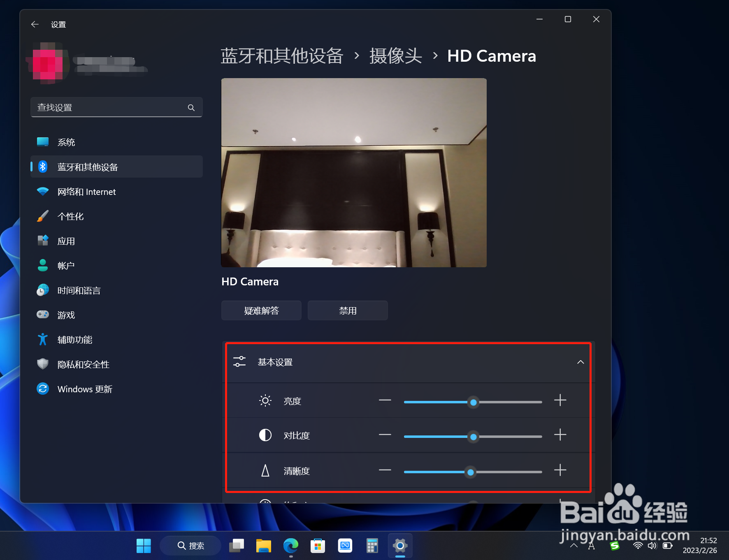The image size is (729, 560).
Task: Select 蓝牙和其他设备 in the sidebar
Action: [x=116, y=167]
